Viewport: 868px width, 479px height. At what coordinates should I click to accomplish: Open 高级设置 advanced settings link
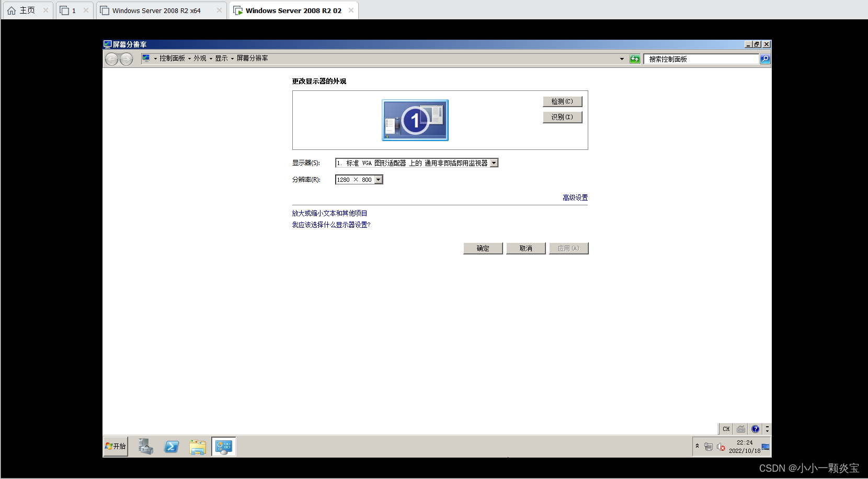click(x=575, y=197)
